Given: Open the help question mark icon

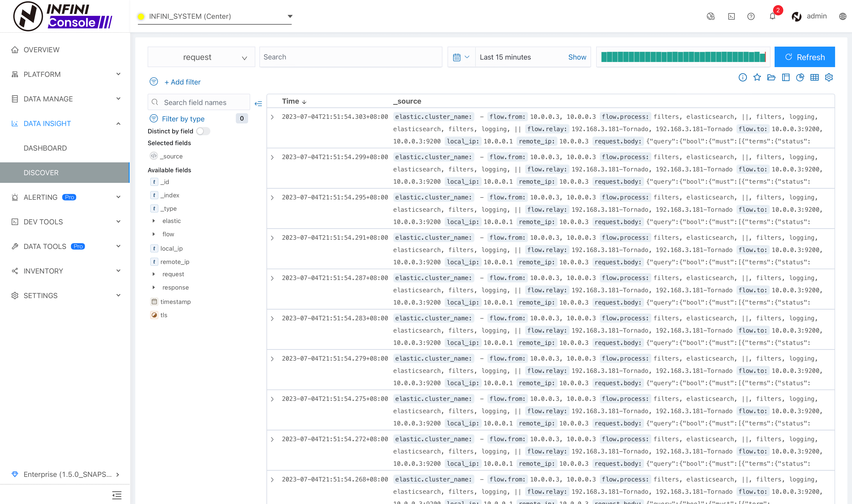Looking at the screenshot, I should click(x=751, y=16).
